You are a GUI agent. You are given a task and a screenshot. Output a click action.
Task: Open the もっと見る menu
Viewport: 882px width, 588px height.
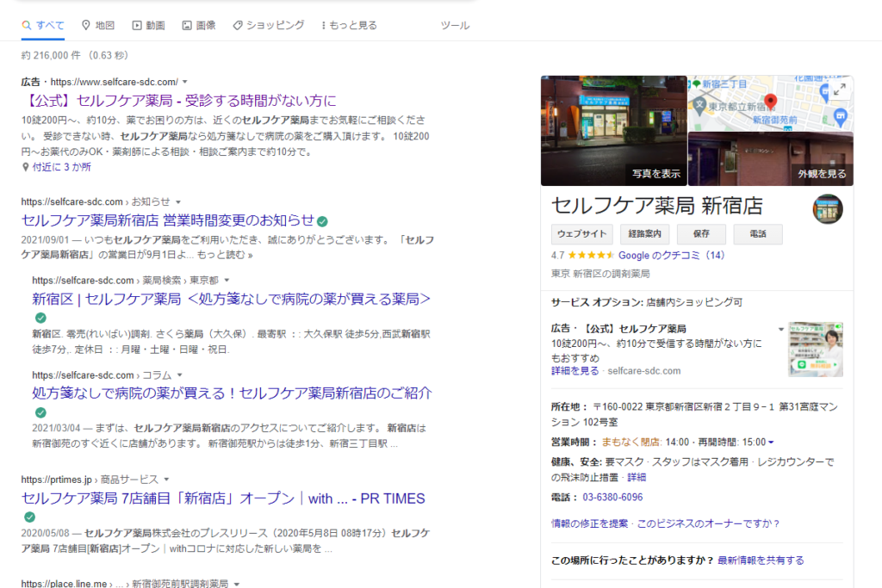[349, 25]
